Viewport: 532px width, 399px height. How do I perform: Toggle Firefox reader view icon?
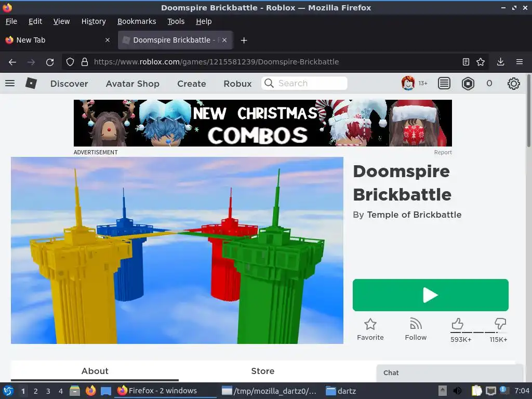tap(466, 62)
